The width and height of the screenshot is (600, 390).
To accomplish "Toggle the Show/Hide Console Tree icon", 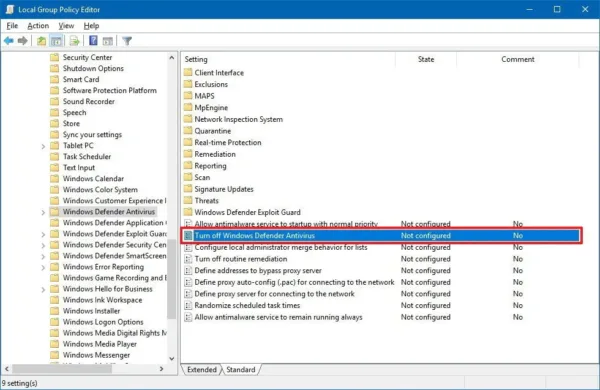I will pyautogui.click(x=56, y=41).
